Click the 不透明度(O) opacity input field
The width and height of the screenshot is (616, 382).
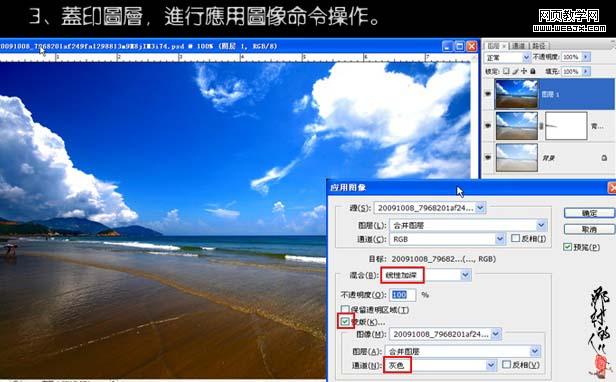tap(402, 295)
